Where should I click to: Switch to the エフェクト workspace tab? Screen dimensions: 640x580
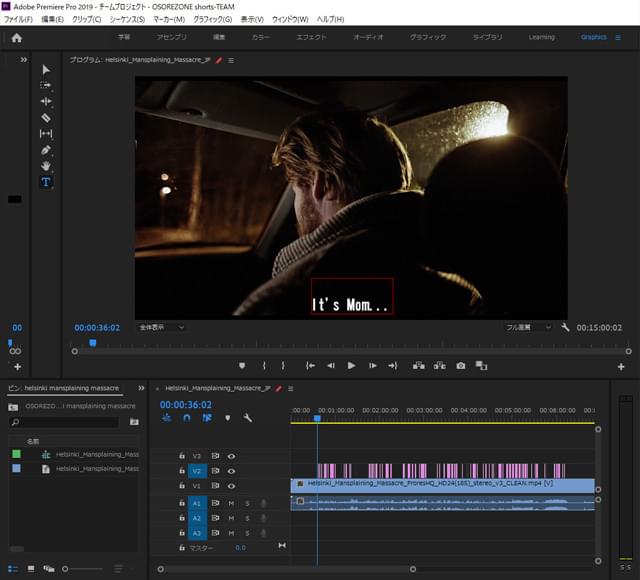[x=311, y=38]
